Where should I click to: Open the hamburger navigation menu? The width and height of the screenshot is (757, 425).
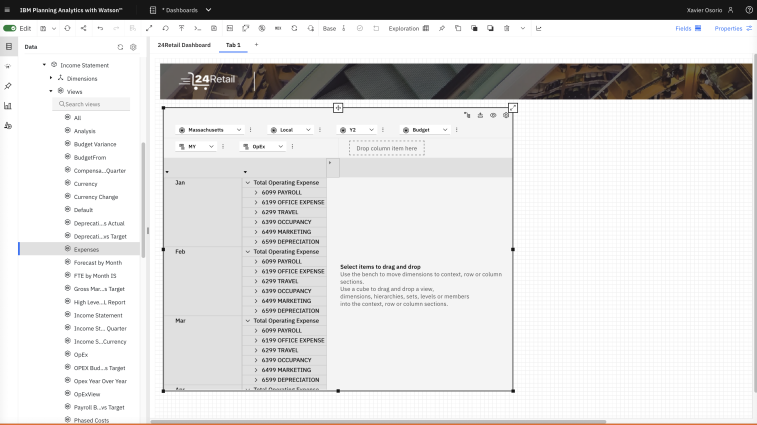[7, 10]
